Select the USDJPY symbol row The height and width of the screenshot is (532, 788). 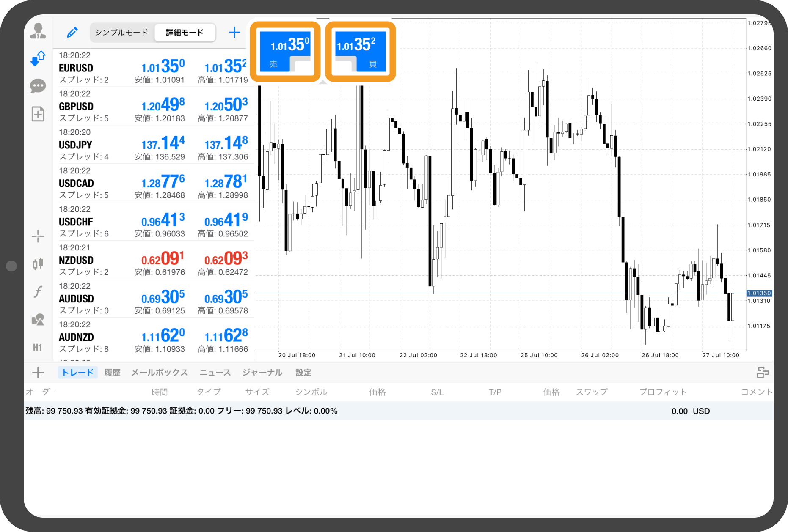coord(154,145)
